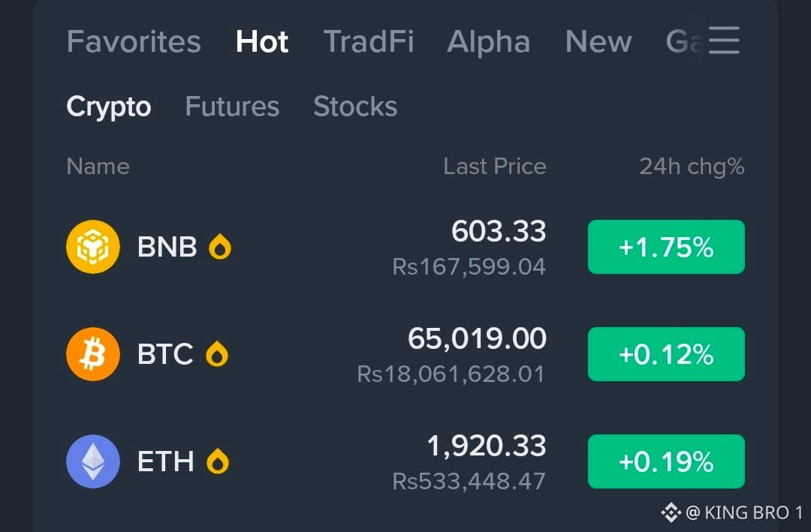Viewport: 811px width, 532px height.
Task: Tap the Ethereum coin logo
Action: [x=93, y=461]
